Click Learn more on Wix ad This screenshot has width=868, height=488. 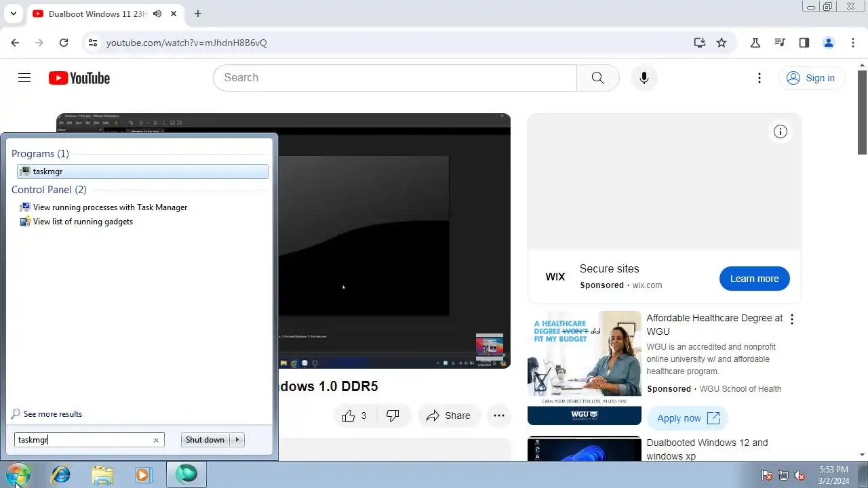[x=754, y=279]
